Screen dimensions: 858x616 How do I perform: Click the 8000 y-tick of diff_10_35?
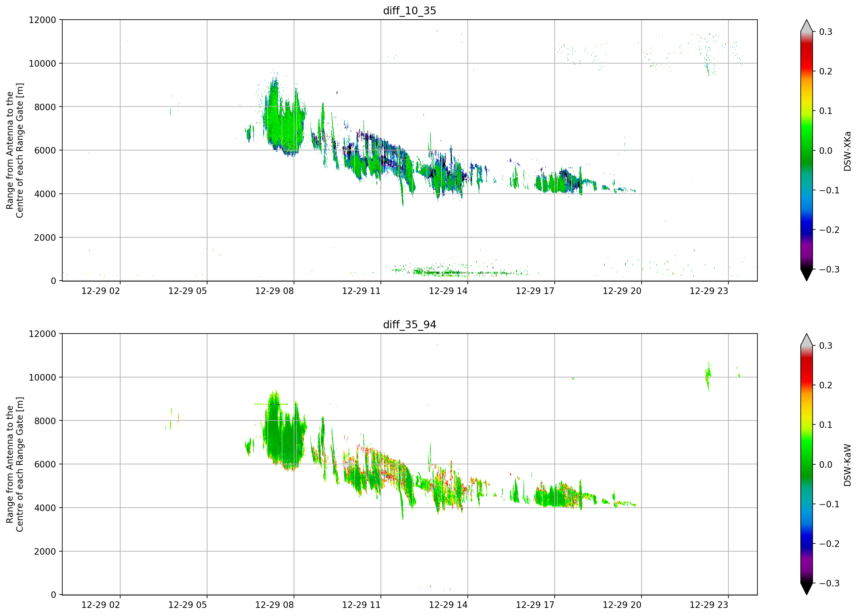[x=45, y=107]
